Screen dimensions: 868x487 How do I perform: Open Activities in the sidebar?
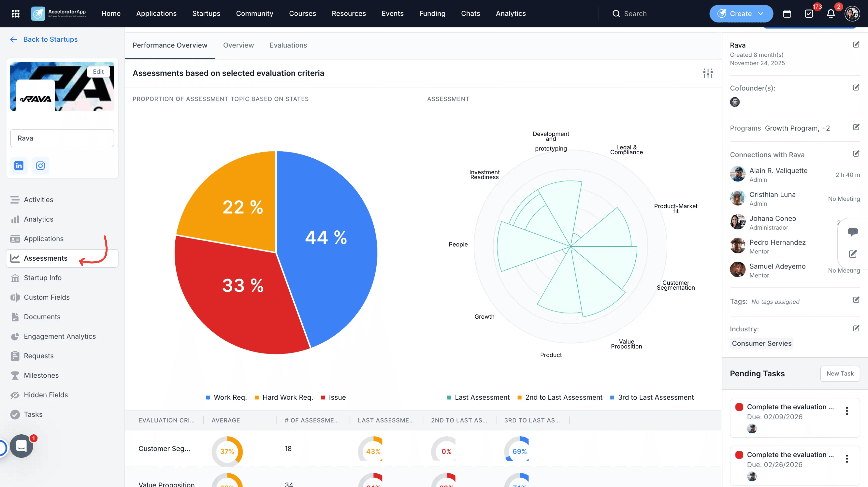[x=62, y=200]
